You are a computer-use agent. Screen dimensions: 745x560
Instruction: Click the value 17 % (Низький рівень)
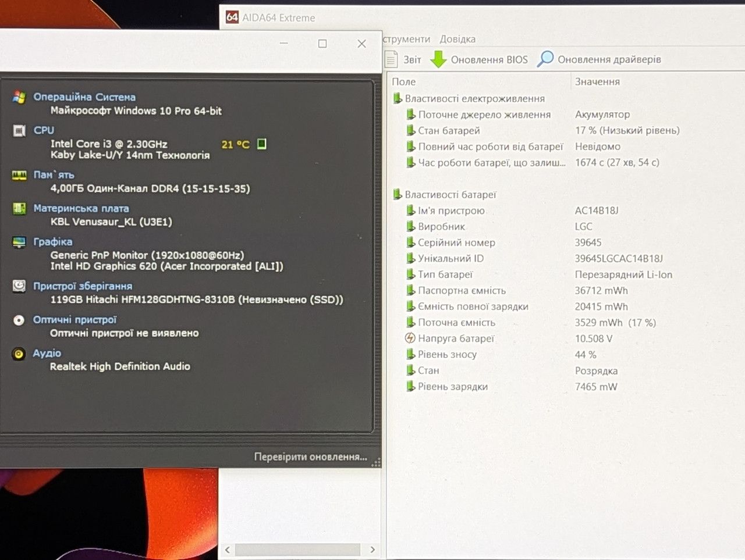627,130
